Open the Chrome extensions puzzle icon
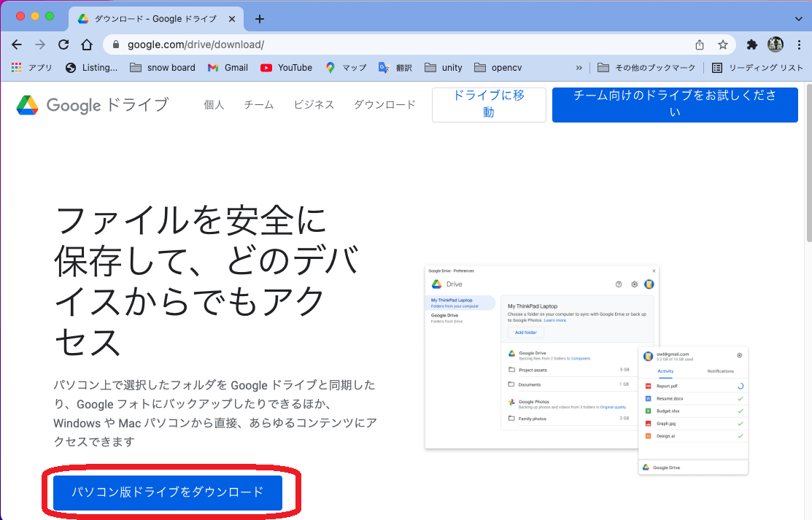Viewport: 812px width, 520px height. tap(752, 44)
